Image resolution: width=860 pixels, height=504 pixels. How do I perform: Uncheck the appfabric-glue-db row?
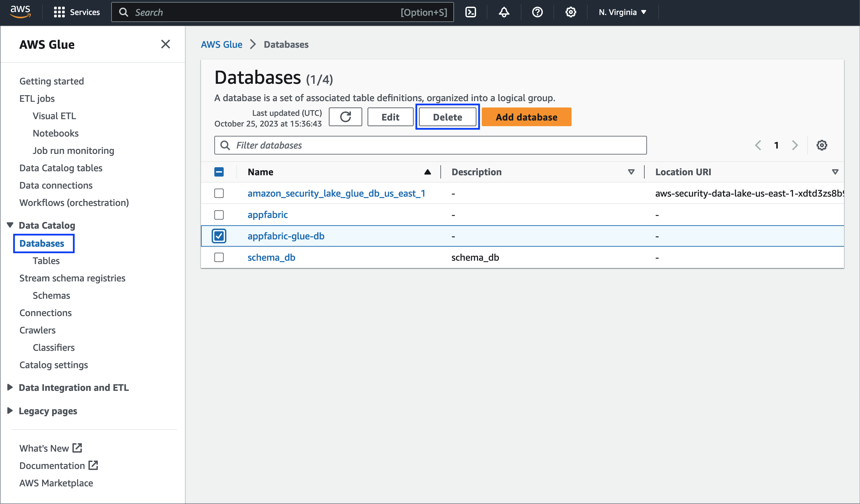click(219, 236)
